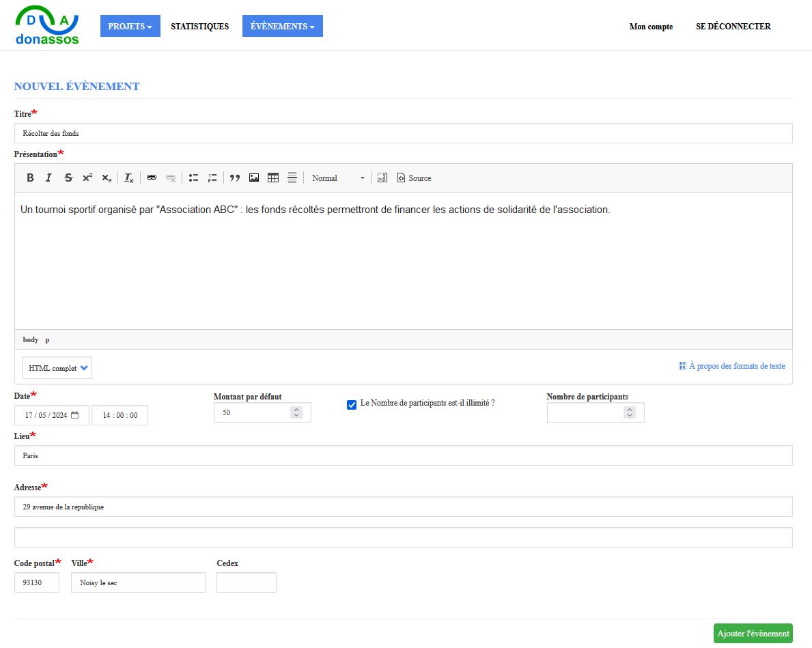Insert a table in the editor
Viewport: 812px width, 648px height.
(x=273, y=178)
